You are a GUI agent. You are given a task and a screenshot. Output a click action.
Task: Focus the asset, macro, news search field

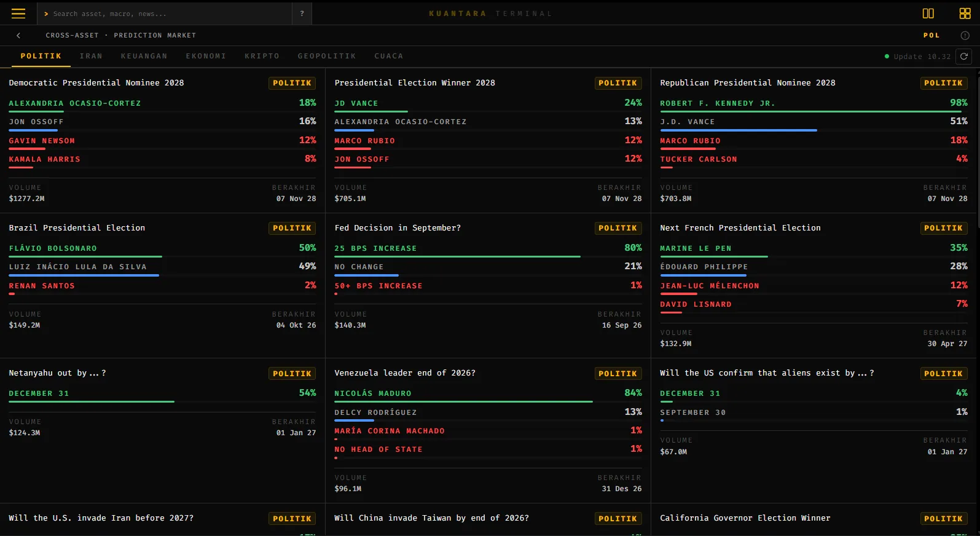tap(165, 14)
